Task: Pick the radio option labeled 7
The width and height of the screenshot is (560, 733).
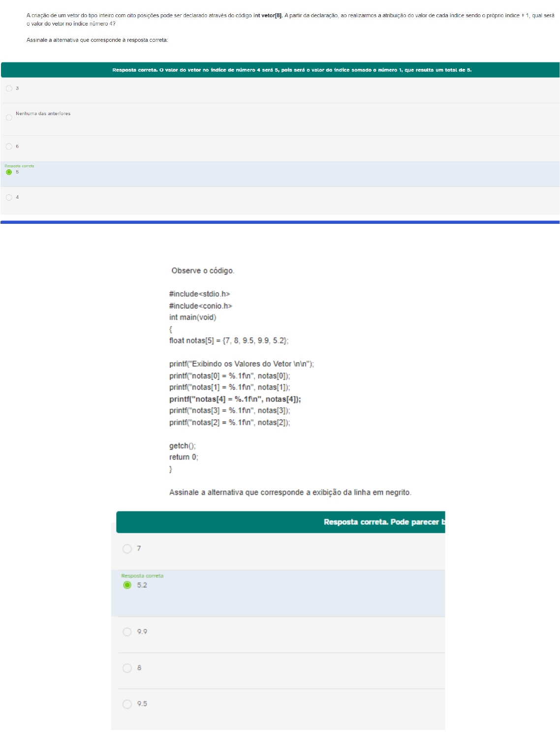Action: click(127, 549)
